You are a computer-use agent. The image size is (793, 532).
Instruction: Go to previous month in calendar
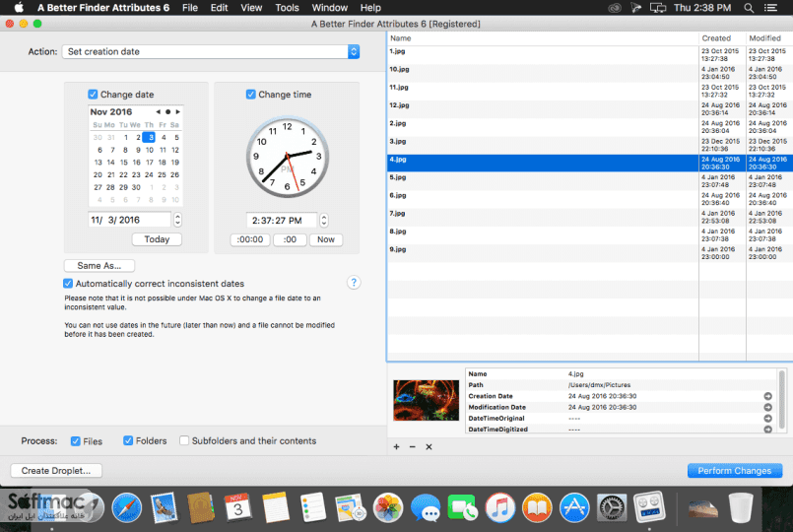(x=159, y=111)
